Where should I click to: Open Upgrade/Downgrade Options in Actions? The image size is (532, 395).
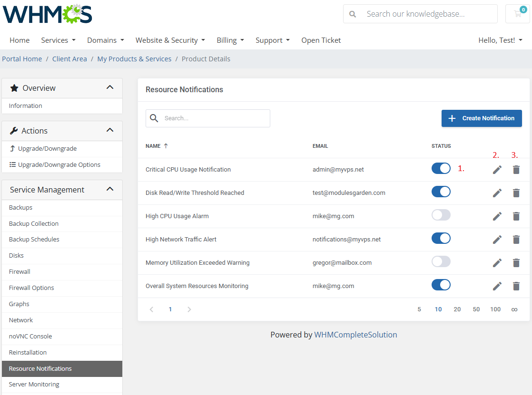(x=62, y=165)
